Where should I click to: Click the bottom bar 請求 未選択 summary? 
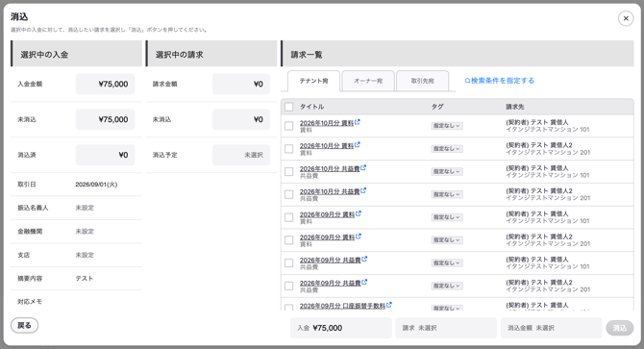point(446,328)
